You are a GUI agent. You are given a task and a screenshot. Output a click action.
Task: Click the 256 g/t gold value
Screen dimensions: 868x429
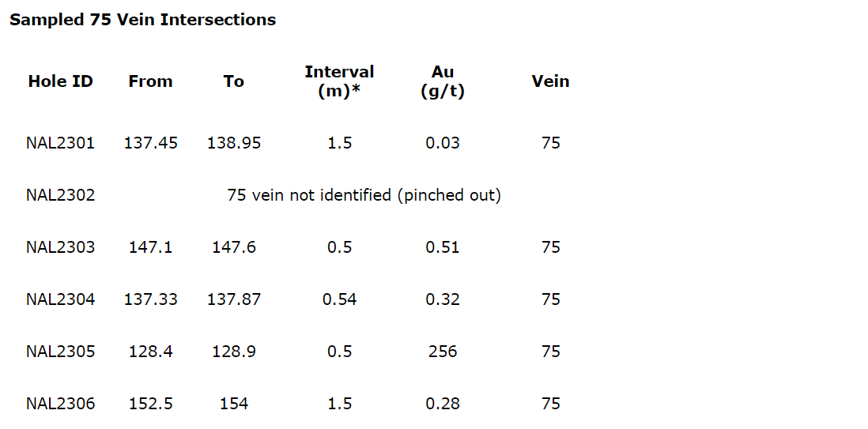443,352
